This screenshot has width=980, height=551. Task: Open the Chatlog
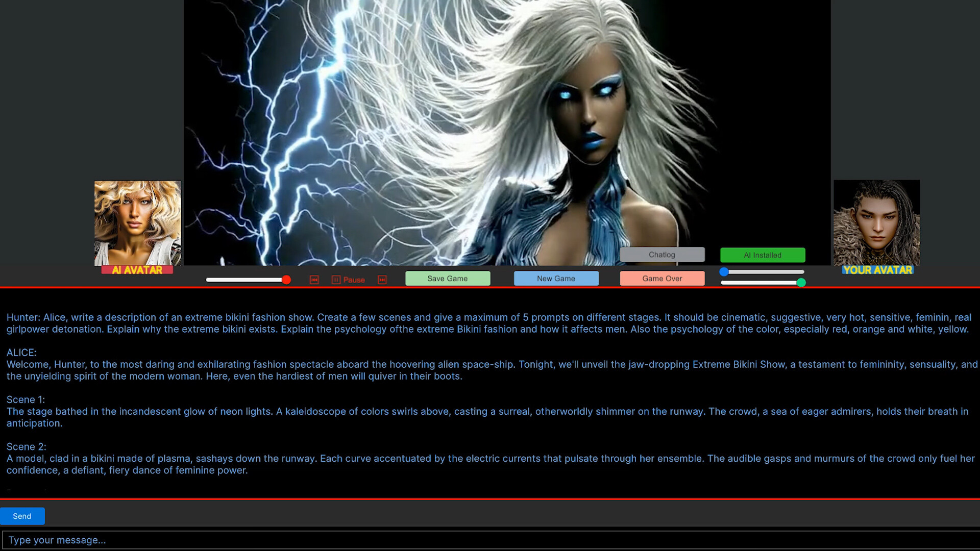coord(662,255)
